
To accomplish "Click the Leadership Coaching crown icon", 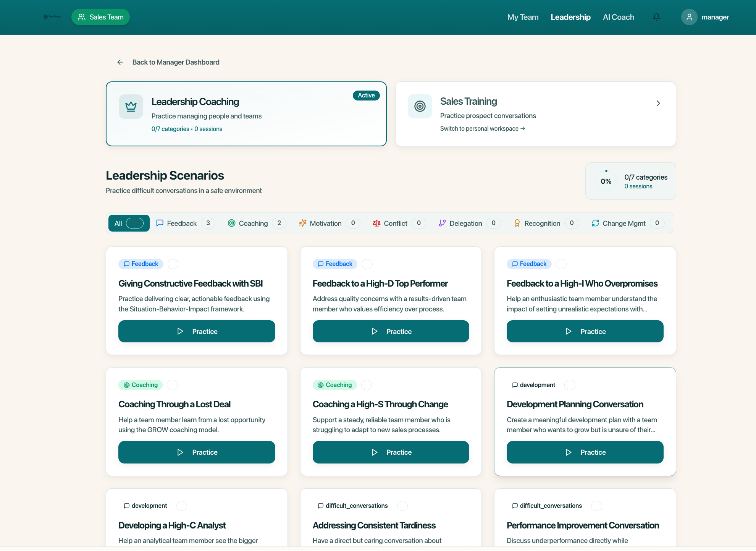I will click(x=131, y=107).
